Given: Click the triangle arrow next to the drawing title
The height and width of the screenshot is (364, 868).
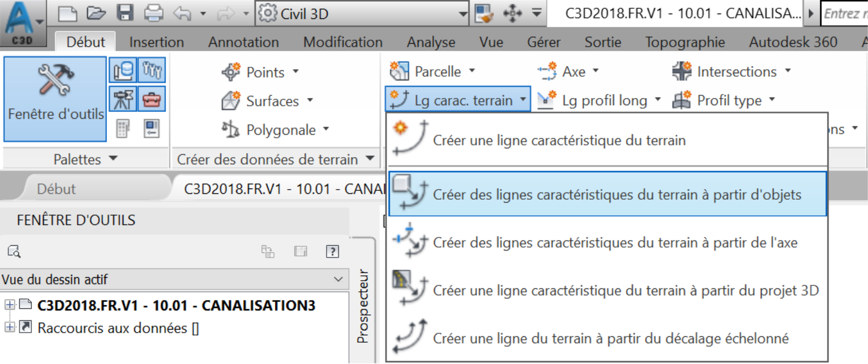Looking at the screenshot, I should [811, 14].
